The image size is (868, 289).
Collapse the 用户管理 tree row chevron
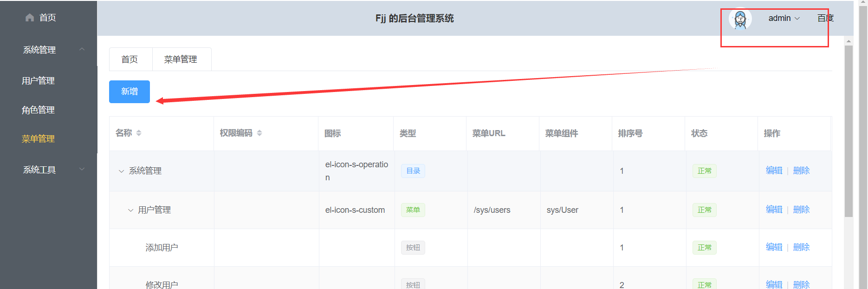coord(130,210)
